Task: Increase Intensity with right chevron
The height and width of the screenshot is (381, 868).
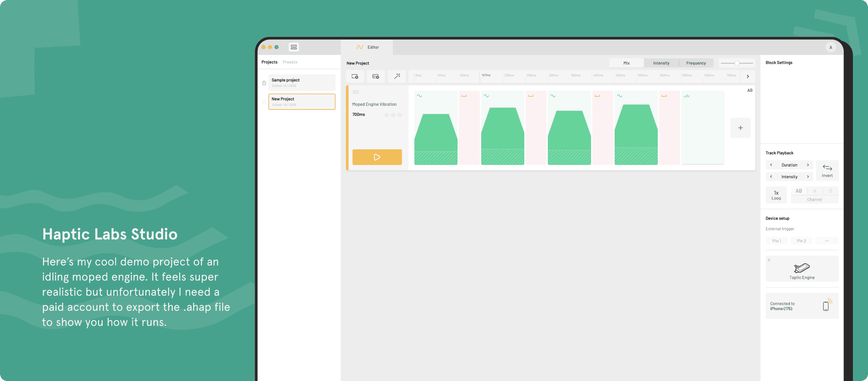Action: click(808, 177)
